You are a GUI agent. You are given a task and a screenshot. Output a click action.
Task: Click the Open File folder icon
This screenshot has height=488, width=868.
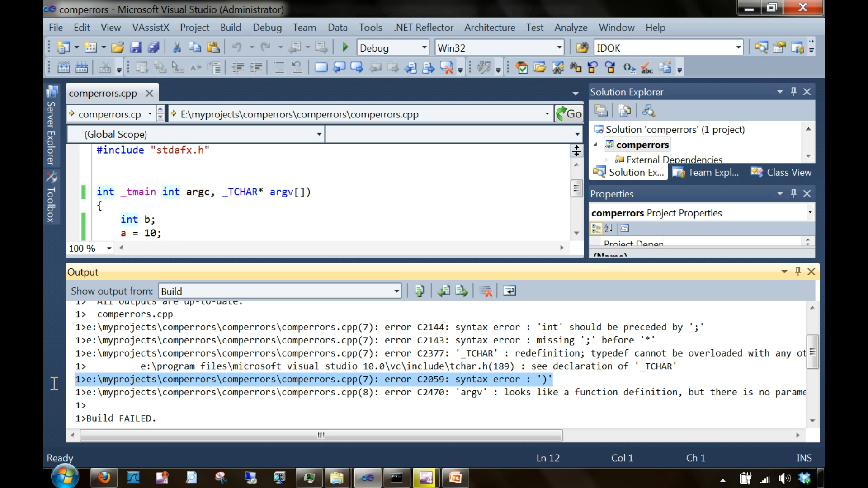tap(118, 47)
